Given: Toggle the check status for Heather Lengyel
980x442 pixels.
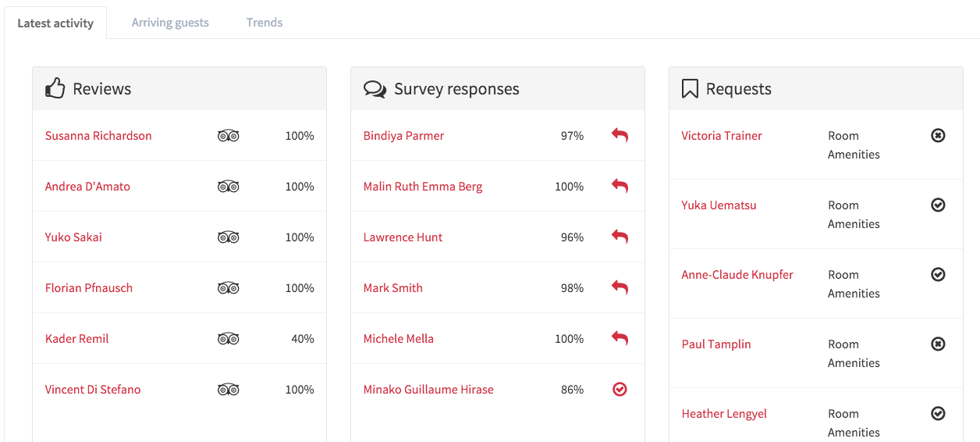Looking at the screenshot, I should [938, 414].
